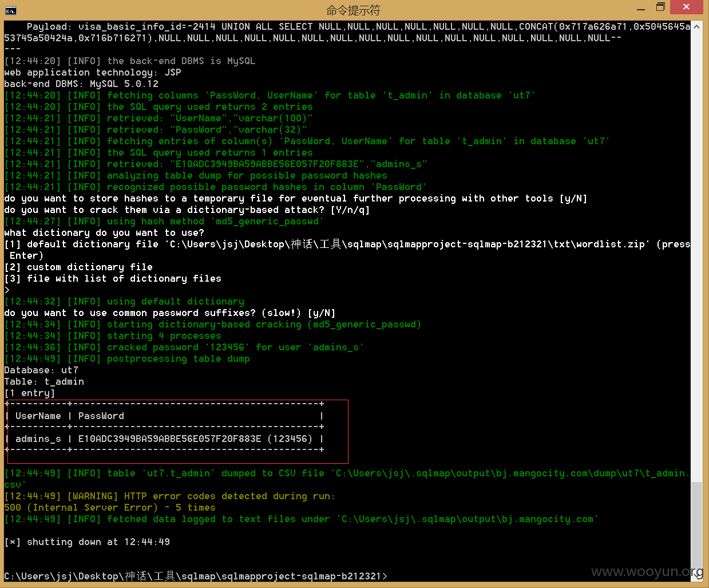This screenshot has height=588, width=709.
Task: Restore down the command prompt window
Action: pyautogui.click(x=660, y=7)
